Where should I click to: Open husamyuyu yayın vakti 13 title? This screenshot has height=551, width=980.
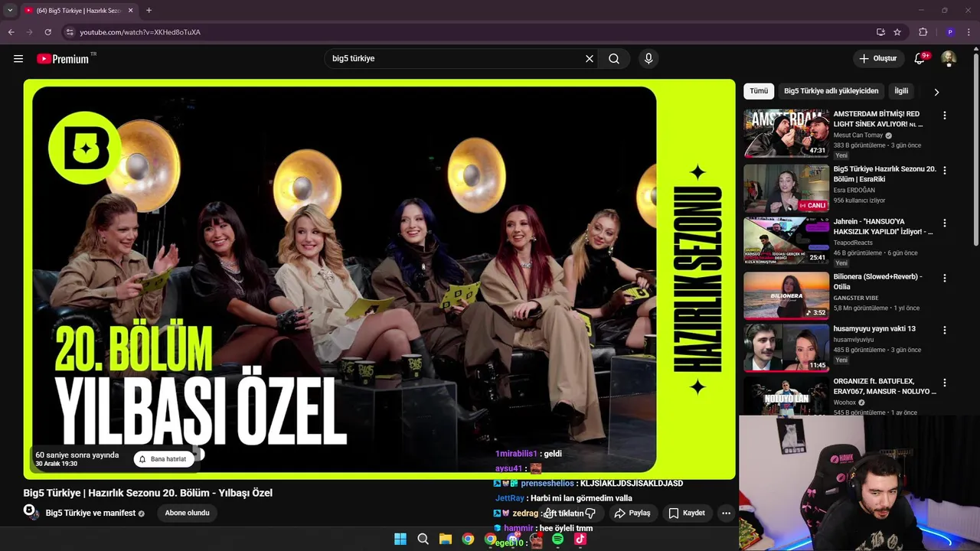point(874,329)
